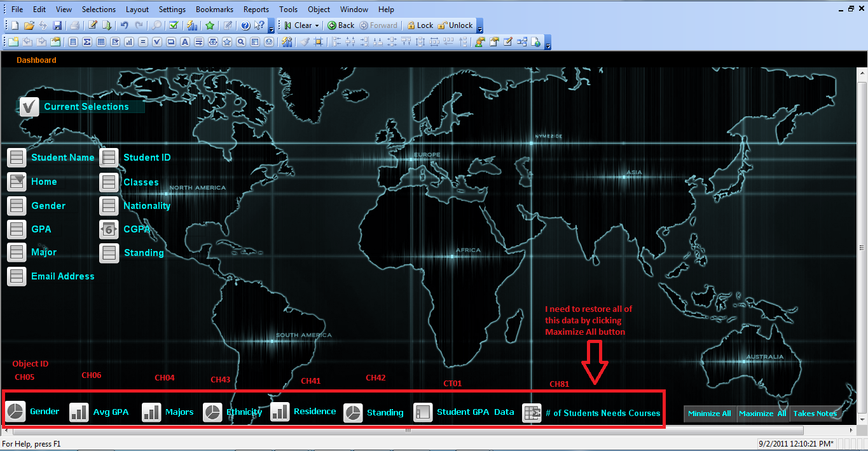Add a new sheet from design toolbar
Image resolution: width=868 pixels, height=451 pixels.
pyautogui.click(x=13, y=42)
